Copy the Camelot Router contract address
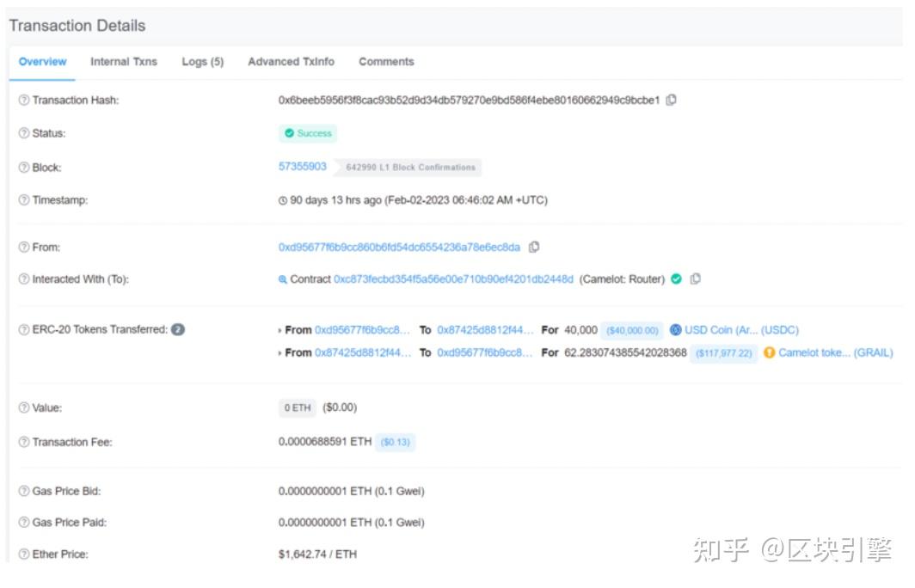The height and width of the screenshot is (588, 915). [695, 279]
